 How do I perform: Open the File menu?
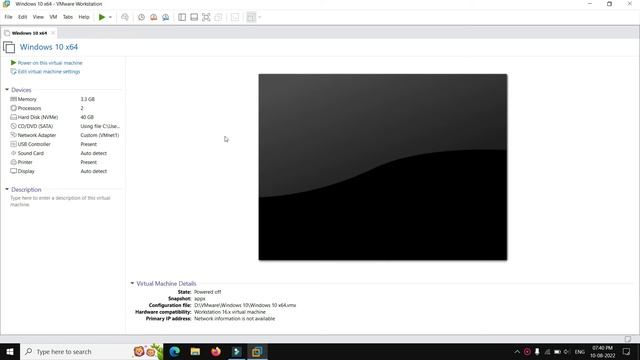(8, 17)
